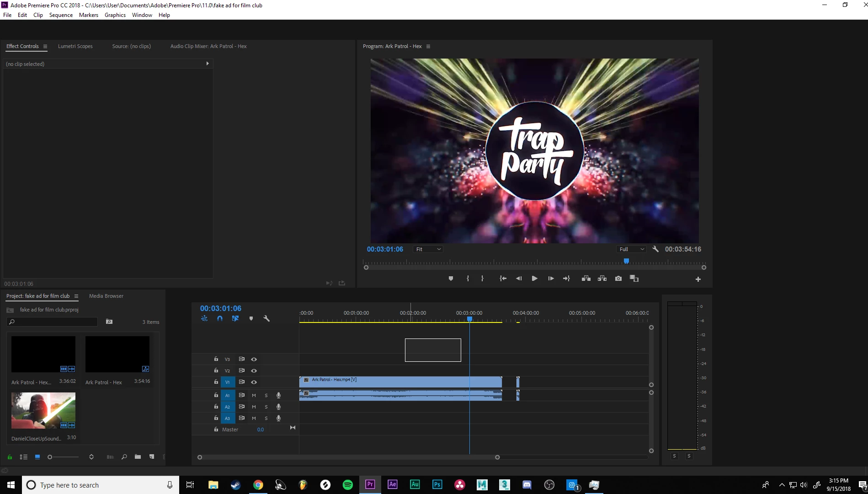This screenshot has height=494, width=868.
Task: Play the Program monitor sequence
Action: [x=534, y=279]
